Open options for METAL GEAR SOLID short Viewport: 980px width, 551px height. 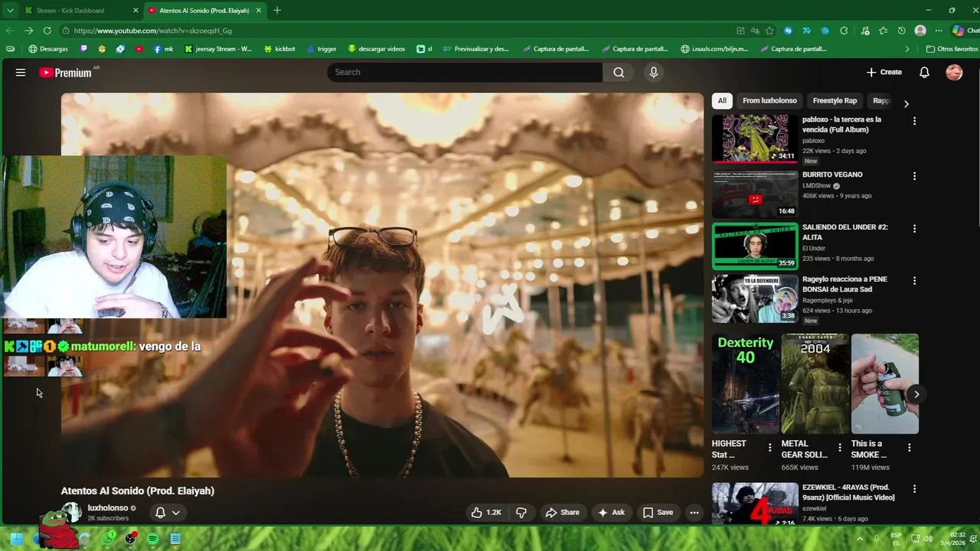pyautogui.click(x=839, y=447)
